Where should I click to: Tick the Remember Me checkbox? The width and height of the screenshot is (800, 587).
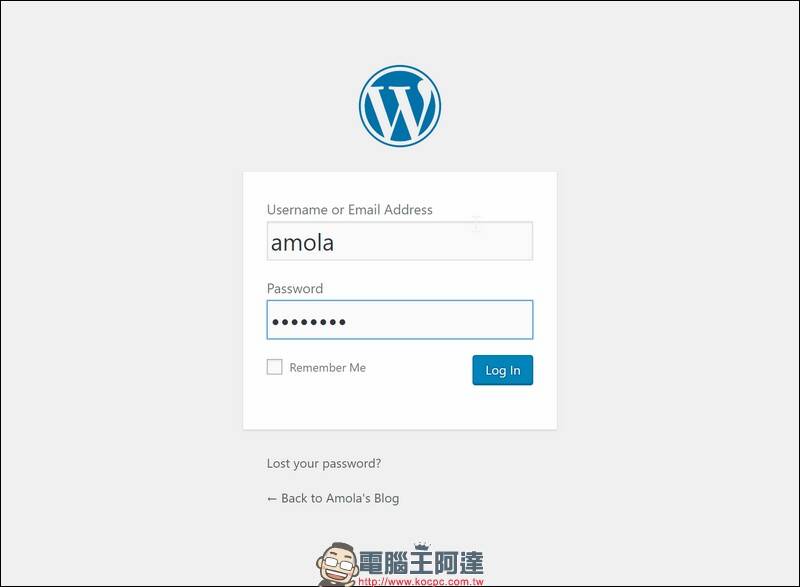point(274,367)
